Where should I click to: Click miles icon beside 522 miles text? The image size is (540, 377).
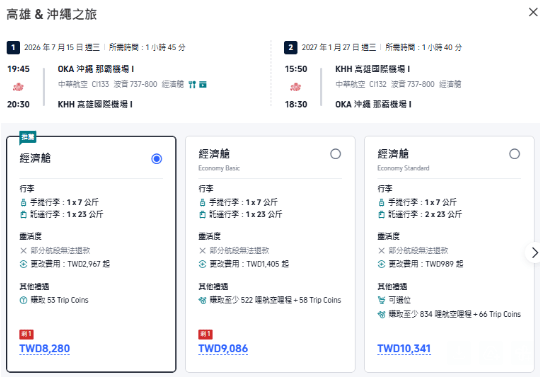[202, 300]
